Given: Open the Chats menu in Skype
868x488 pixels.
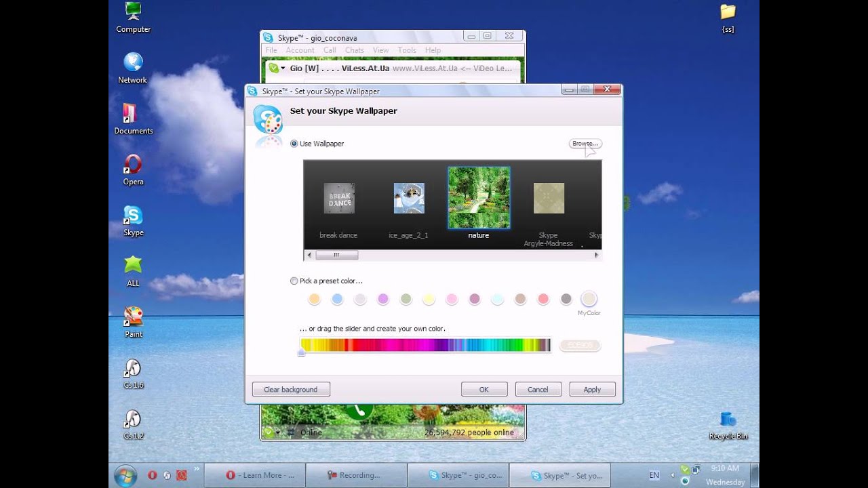Looking at the screenshot, I should [354, 50].
